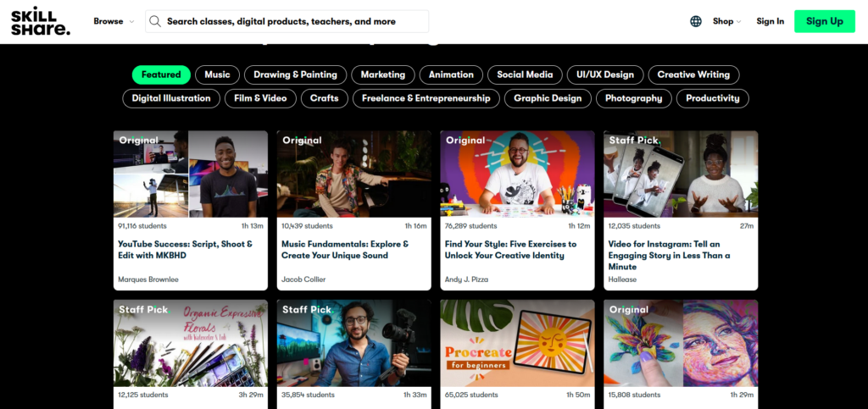The width and height of the screenshot is (868, 409).
Task: Open Video for Instagram class thumbnail
Action: (680, 174)
